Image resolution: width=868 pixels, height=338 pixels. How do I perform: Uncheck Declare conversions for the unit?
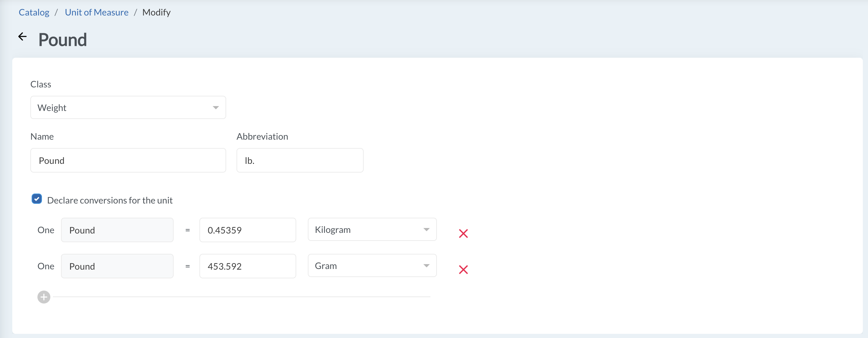36,199
